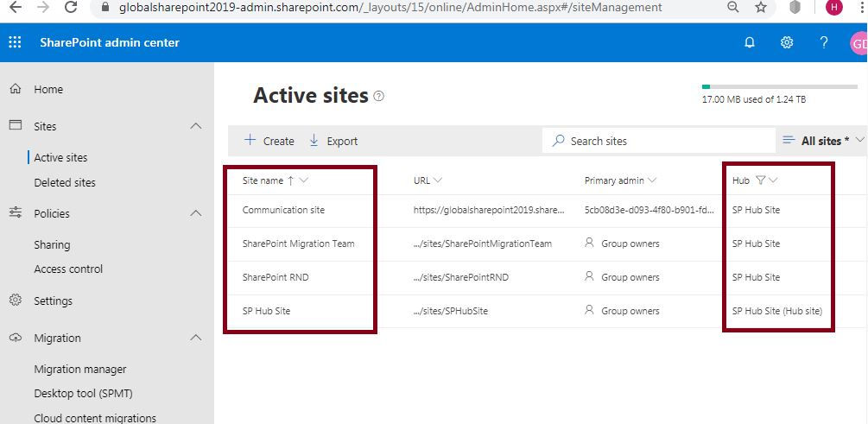
Task: Open Access control page
Action: (68, 269)
